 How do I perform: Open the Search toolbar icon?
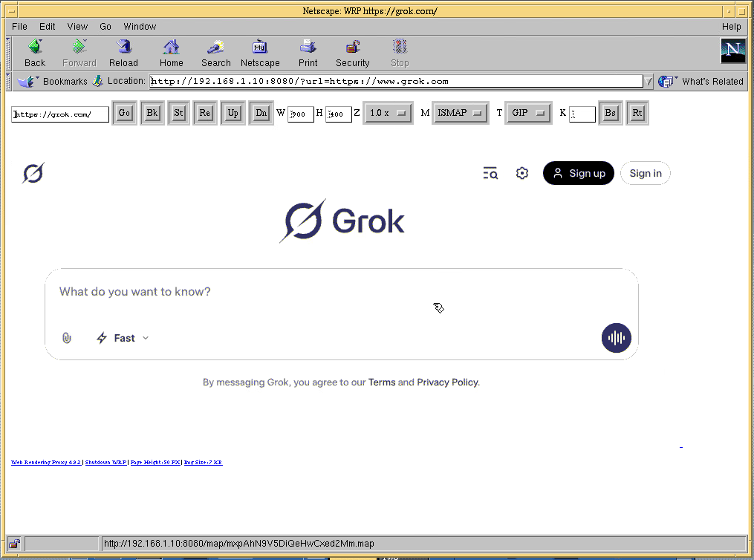(x=215, y=48)
